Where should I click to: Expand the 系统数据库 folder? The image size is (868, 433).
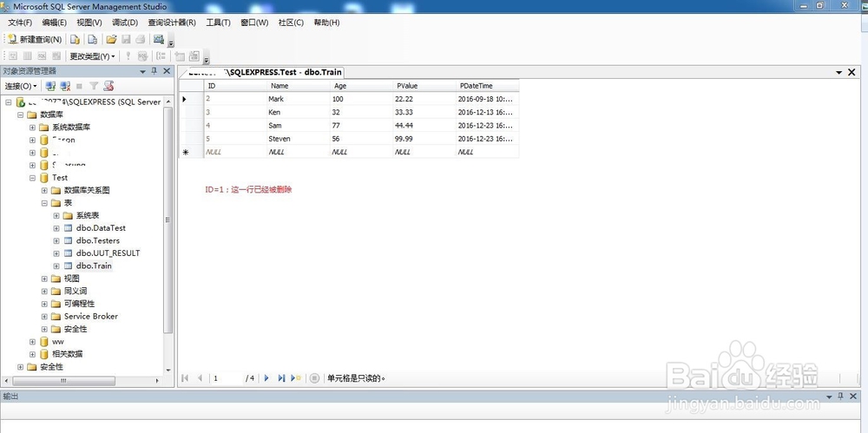pyautogui.click(x=32, y=128)
